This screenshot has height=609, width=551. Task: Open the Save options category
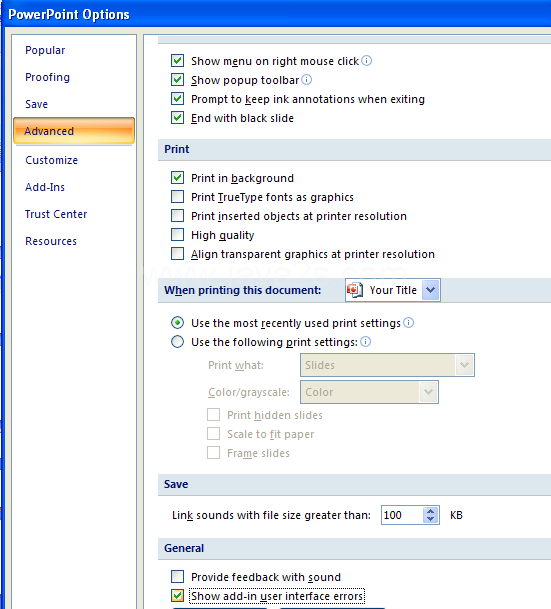coord(37,104)
